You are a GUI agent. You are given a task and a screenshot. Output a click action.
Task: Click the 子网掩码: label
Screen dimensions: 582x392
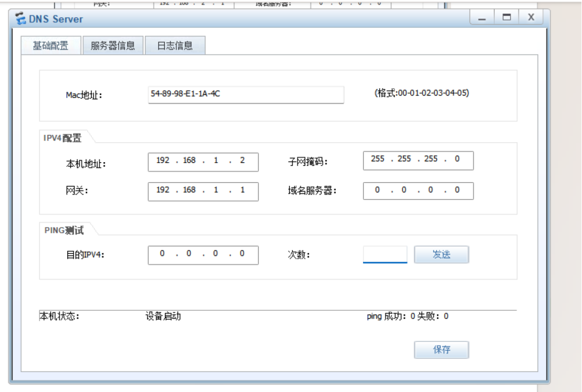[x=308, y=162]
